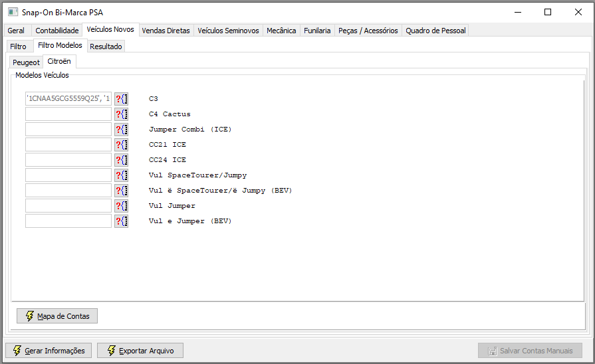595x364 pixels.
Task: Open the lookup icon for Vul e Jumper (BEV)
Action: tap(122, 221)
